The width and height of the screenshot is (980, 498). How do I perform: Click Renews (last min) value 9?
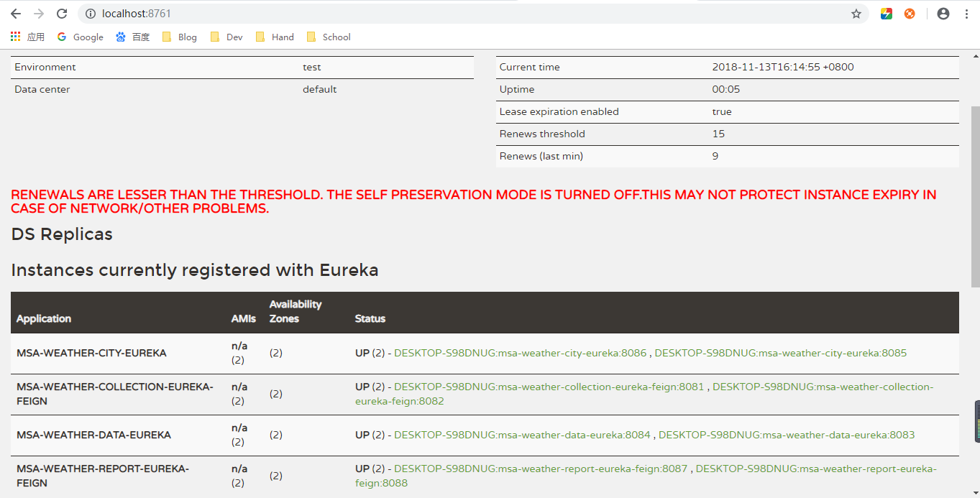[715, 156]
